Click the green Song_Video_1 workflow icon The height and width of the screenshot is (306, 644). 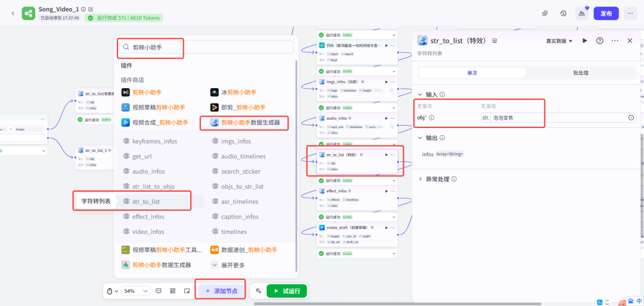29,13
